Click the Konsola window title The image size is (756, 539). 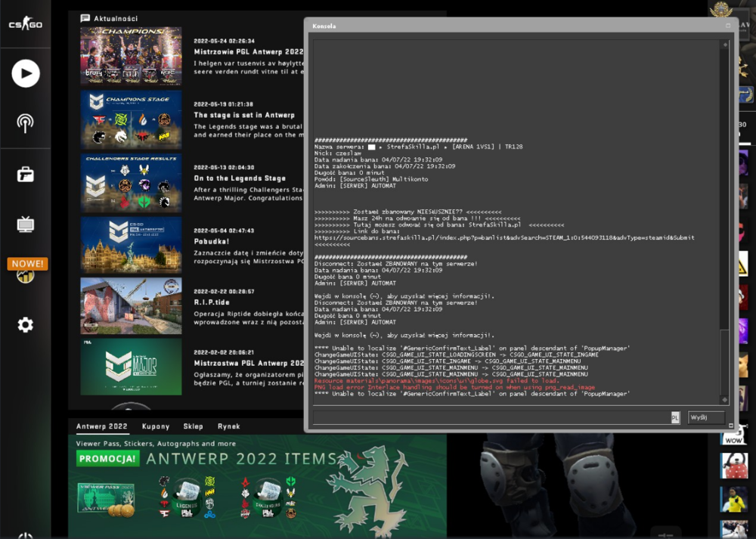pos(324,26)
